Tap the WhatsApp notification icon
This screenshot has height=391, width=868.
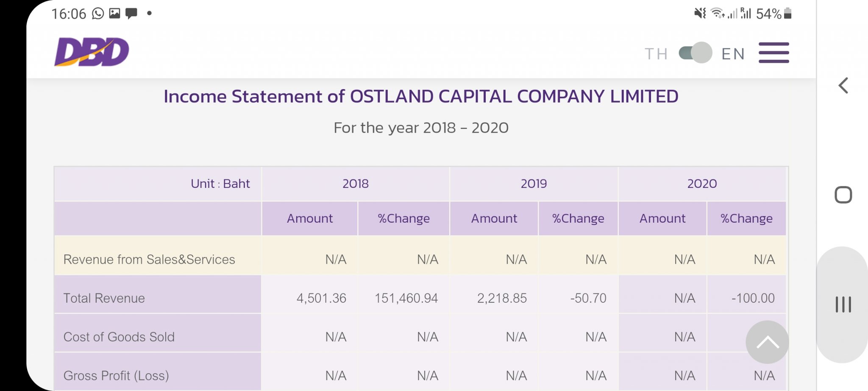[98, 14]
